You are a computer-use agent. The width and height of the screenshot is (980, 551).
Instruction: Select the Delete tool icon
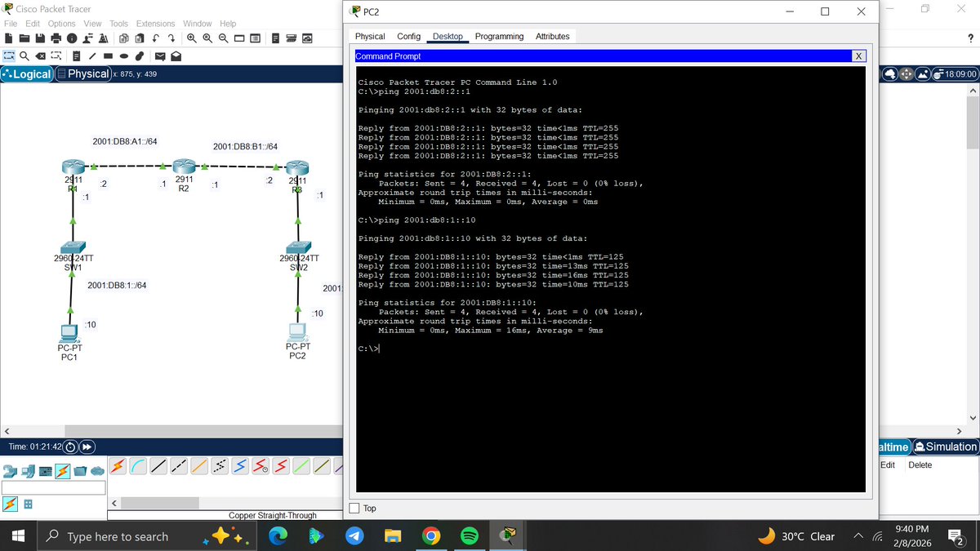40,56
